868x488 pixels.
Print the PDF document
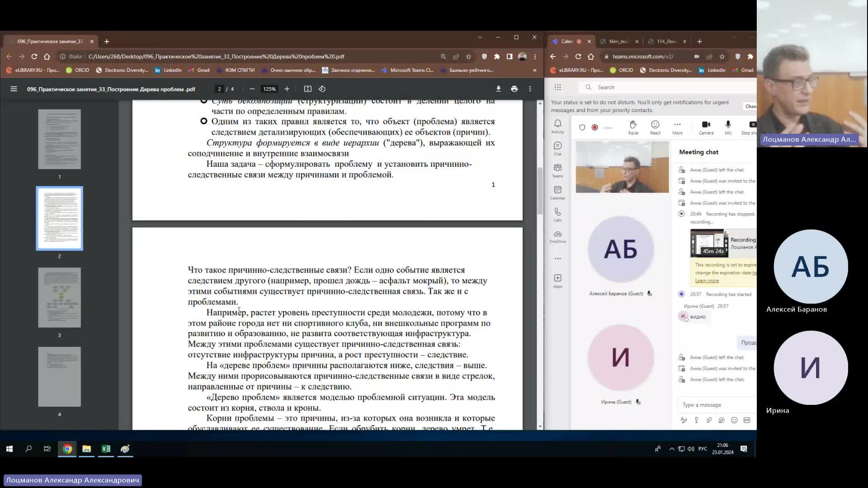pos(514,89)
